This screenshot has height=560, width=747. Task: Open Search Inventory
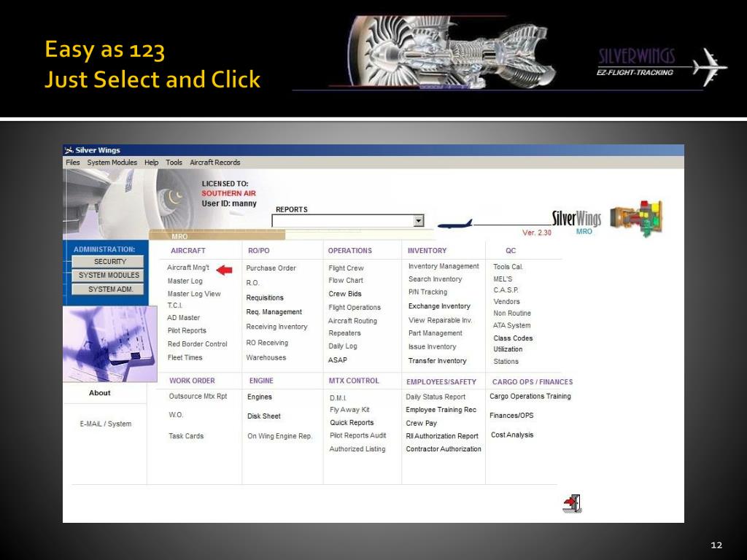tap(435, 279)
